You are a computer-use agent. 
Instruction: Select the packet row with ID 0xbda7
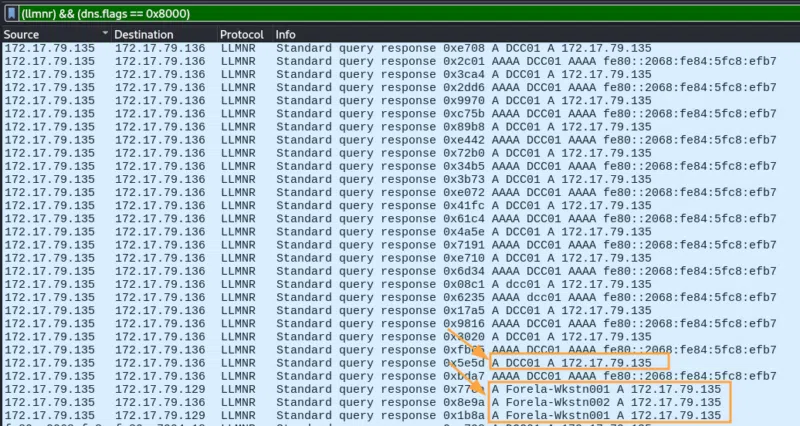tap(401, 376)
